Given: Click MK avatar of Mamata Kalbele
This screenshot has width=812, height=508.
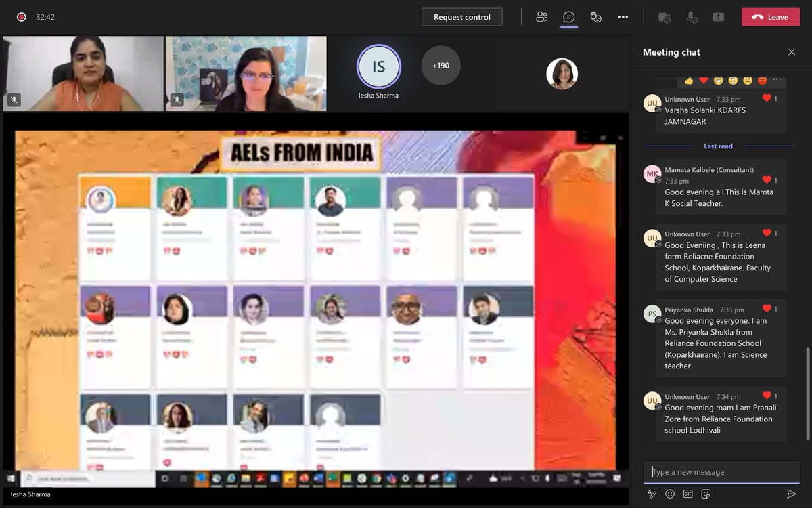Looking at the screenshot, I should [652, 174].
